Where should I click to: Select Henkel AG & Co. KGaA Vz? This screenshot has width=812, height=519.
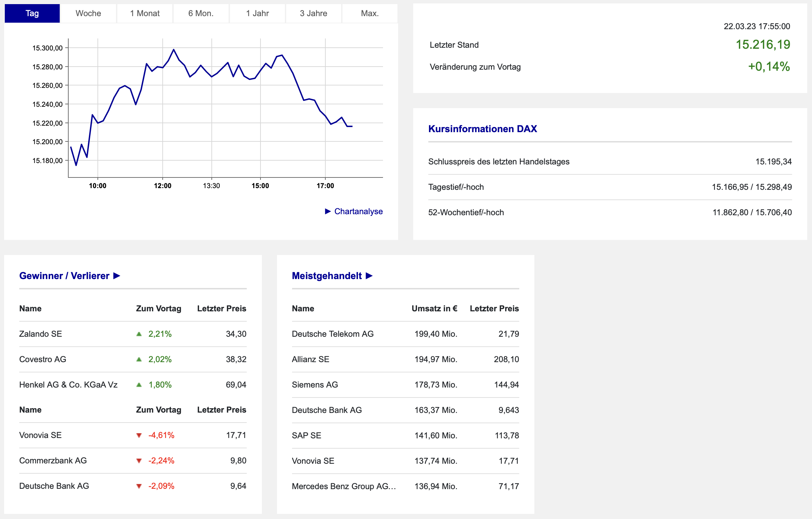pos(68,385)
